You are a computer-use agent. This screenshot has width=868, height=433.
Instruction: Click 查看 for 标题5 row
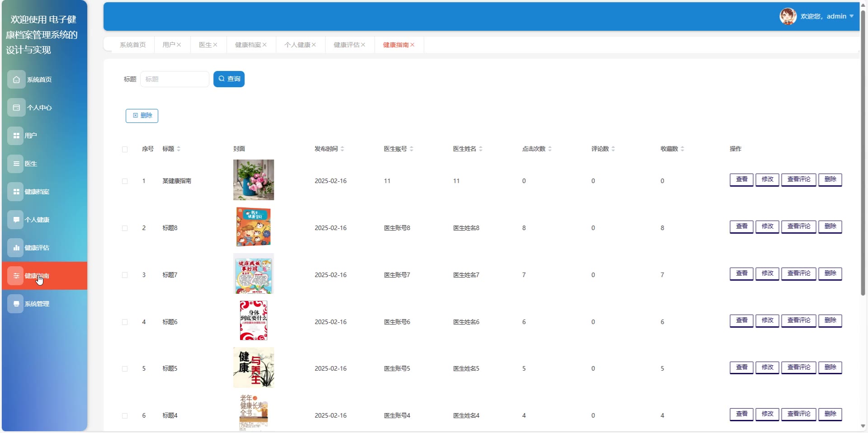[741, 367]
